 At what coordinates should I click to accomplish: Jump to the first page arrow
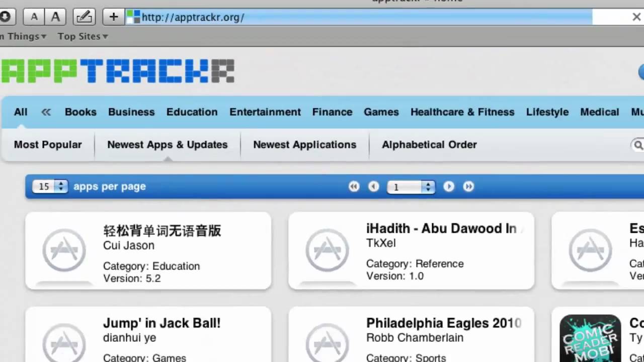pos(354,187)
